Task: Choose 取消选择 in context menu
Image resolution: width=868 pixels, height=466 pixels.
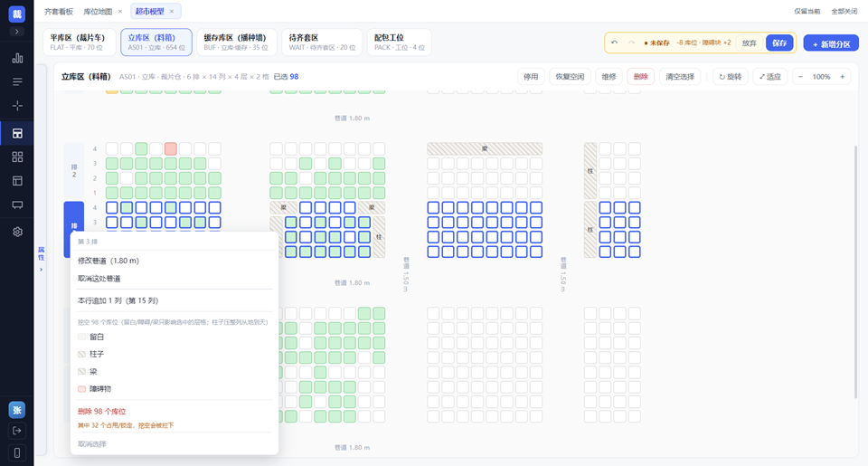Action: [x=175, y=444]
